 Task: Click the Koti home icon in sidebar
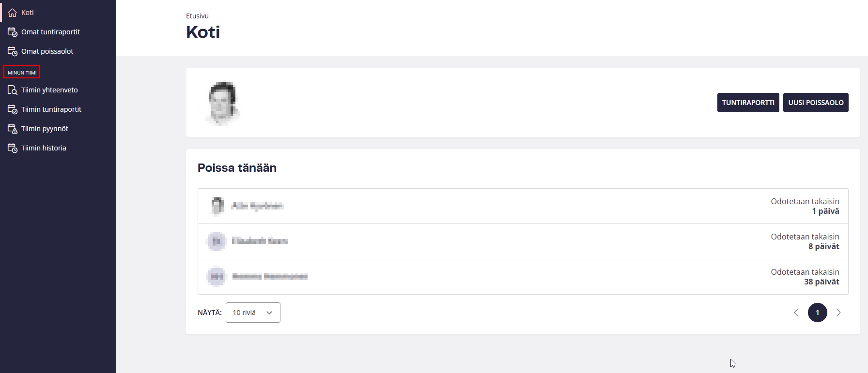(x=13, y=13)
